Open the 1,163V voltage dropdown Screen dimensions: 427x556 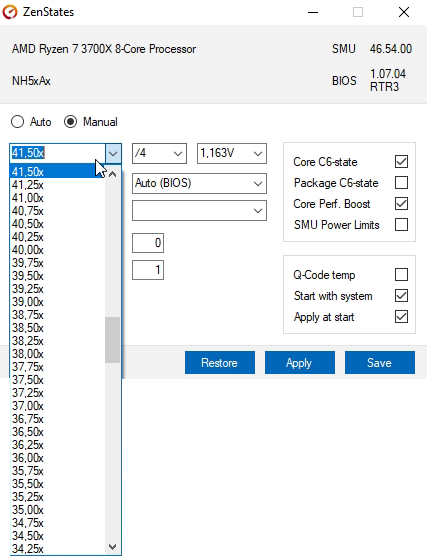click(232, 154)
